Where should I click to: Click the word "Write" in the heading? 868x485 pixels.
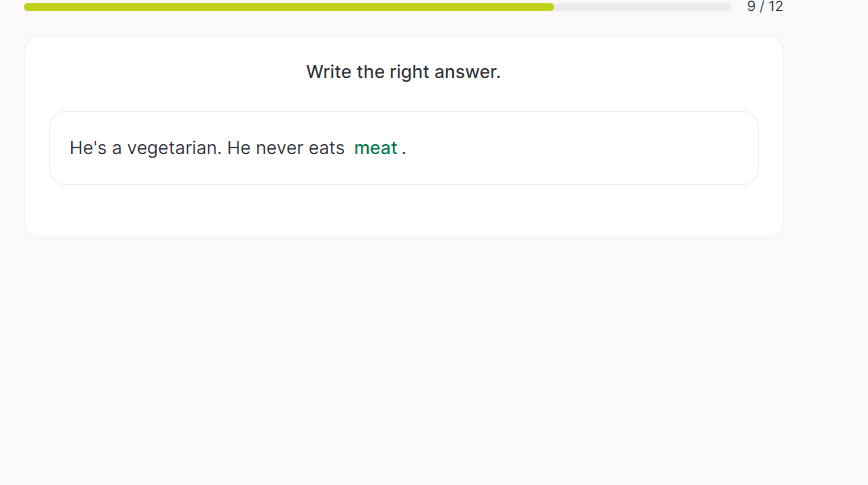pos(329,72)
